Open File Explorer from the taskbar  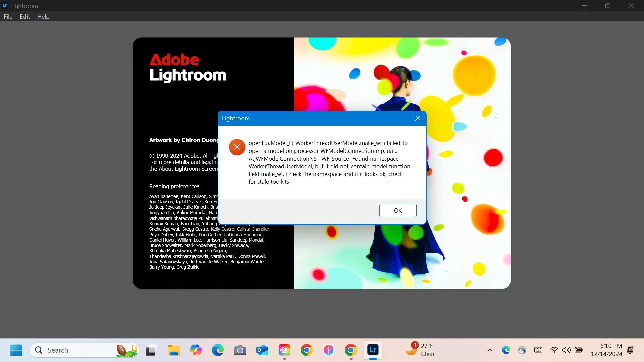pos(173,350)
